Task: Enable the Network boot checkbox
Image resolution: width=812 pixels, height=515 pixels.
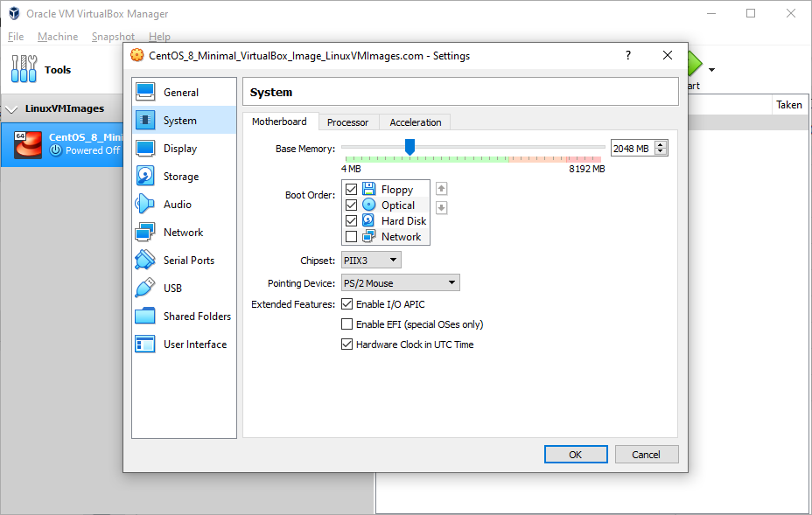Action: [x=351, y=237]
